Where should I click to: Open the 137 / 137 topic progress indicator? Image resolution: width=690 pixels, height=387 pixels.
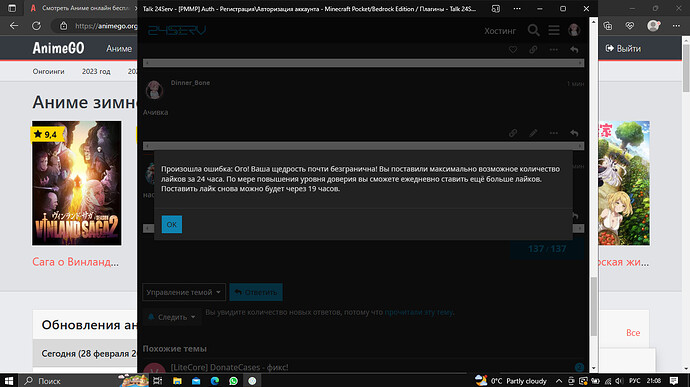(547, 249)
